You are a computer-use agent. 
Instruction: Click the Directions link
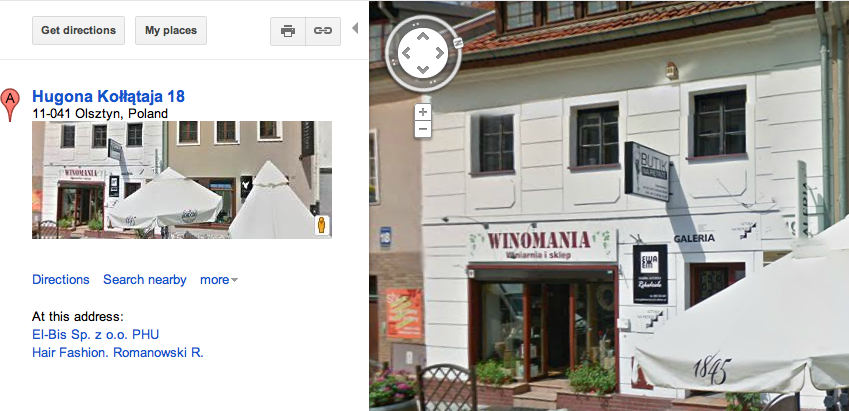point(61,280)
